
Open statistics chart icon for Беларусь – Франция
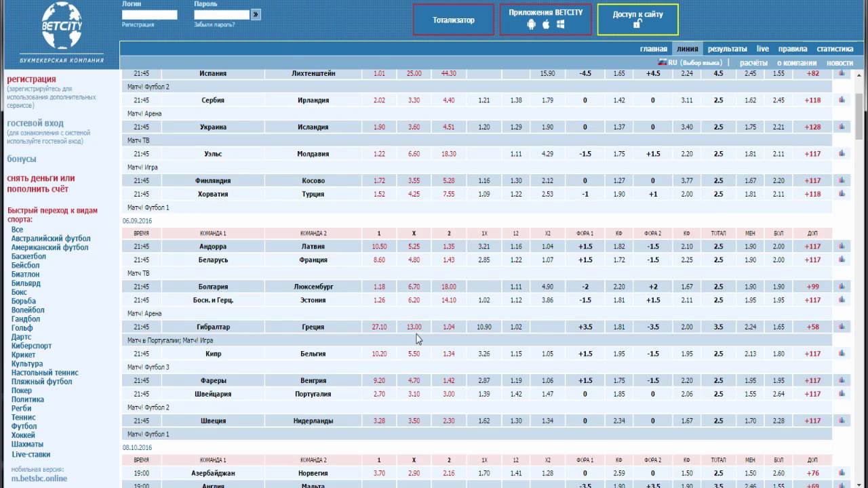[842, 260]
